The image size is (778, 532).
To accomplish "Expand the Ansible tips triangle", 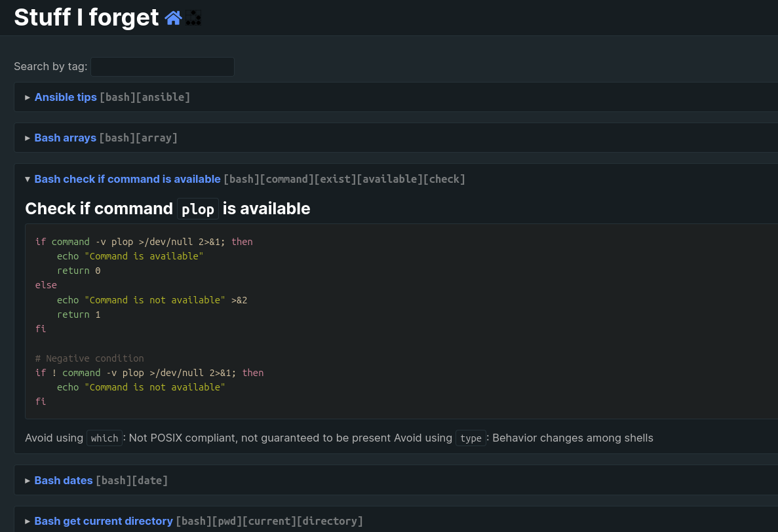I will [28, 98].
